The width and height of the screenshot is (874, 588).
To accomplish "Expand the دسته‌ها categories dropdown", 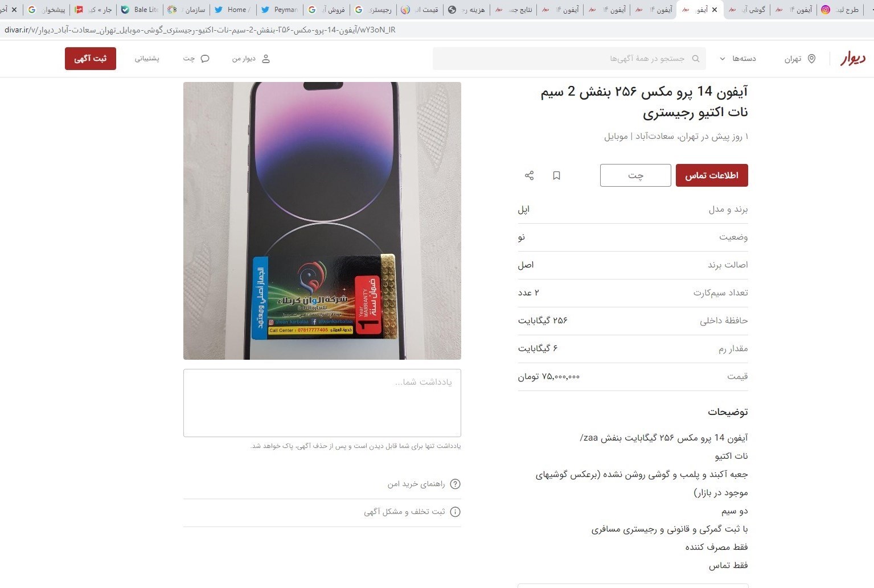I will point(738,59).
